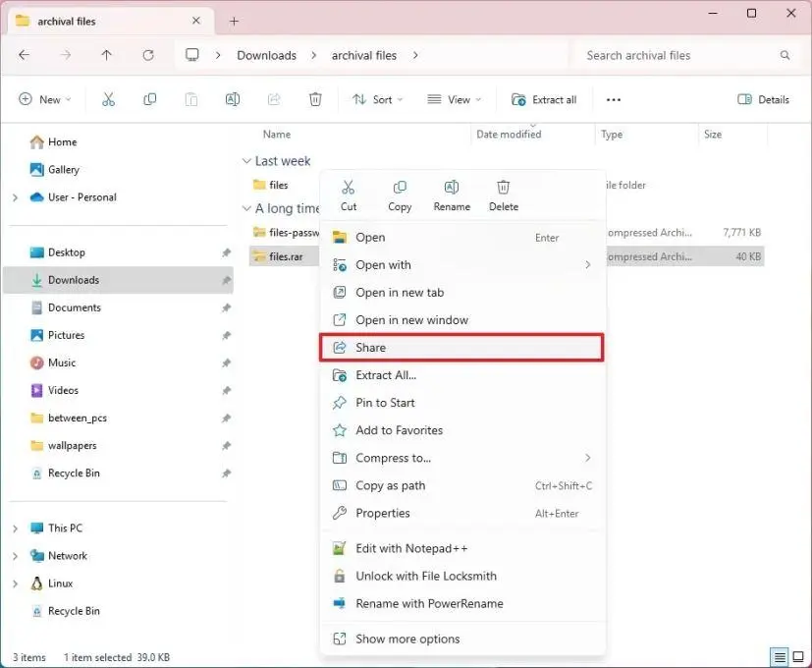Open the See more toolbar menu

pos(614,99)
